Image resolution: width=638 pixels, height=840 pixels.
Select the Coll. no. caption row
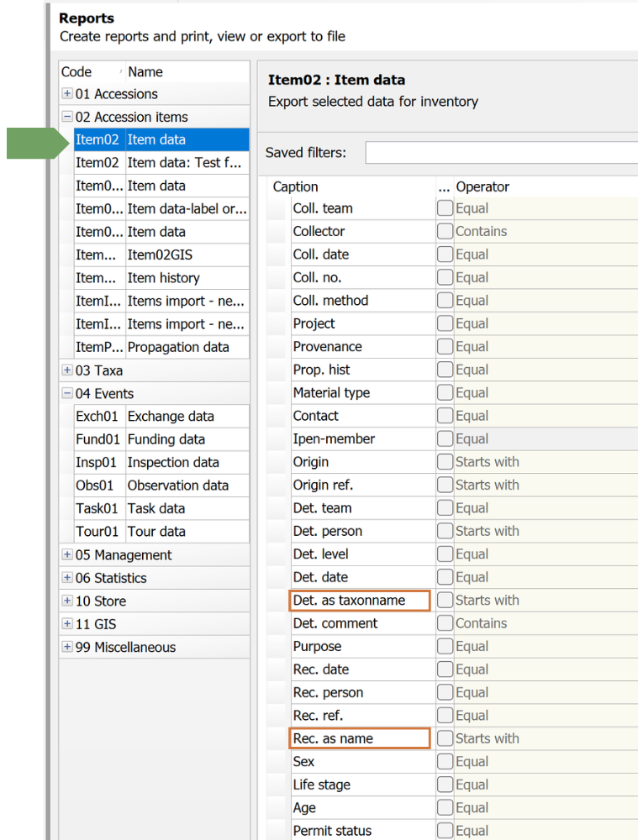[x=362, y=277]
